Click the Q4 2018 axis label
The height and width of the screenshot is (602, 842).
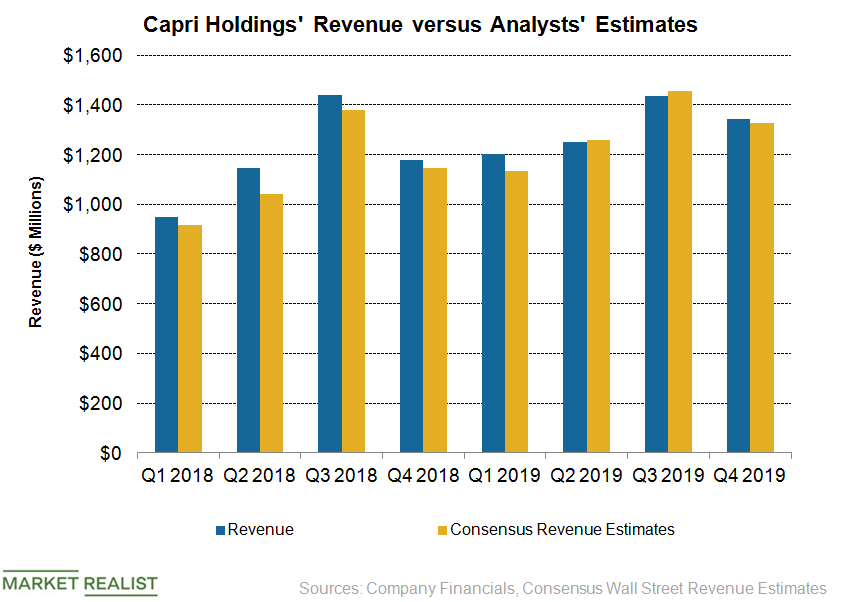pyautogui.click(x=423, y=475)
